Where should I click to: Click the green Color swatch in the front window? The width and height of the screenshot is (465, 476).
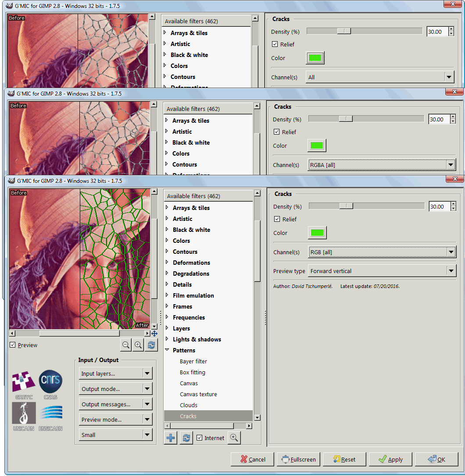click(317, 233)
